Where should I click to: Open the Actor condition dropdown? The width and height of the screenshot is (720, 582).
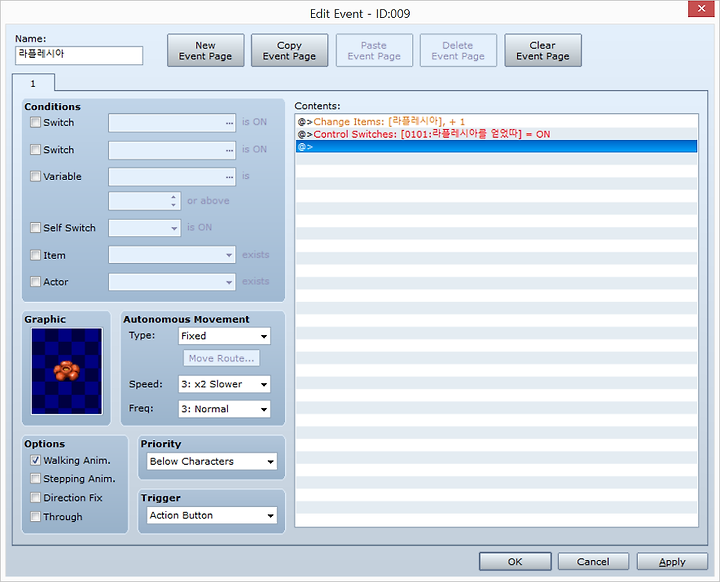[172, 282]
